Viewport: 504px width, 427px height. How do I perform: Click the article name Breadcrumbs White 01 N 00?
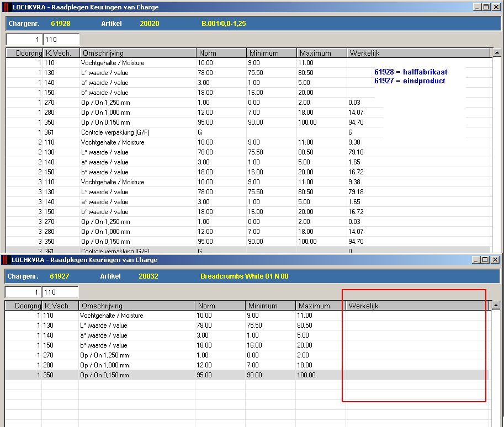245,276
